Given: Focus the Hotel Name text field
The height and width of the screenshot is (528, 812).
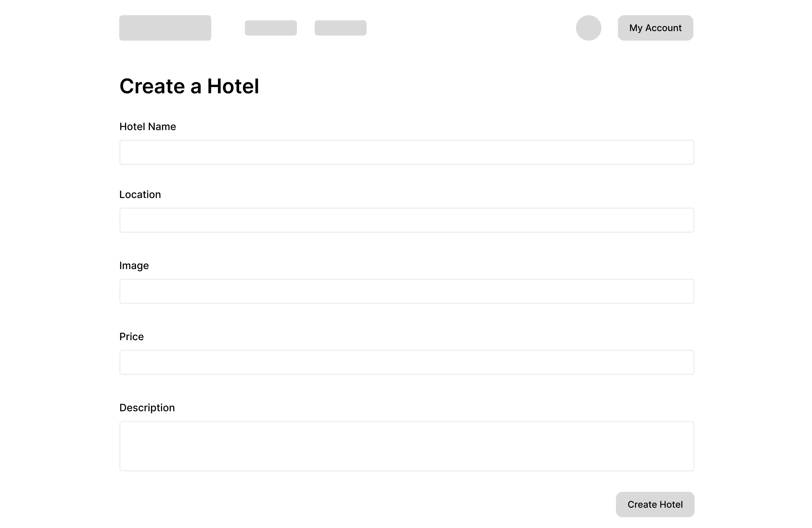Looking at the screenshot, I should point(407,152).
